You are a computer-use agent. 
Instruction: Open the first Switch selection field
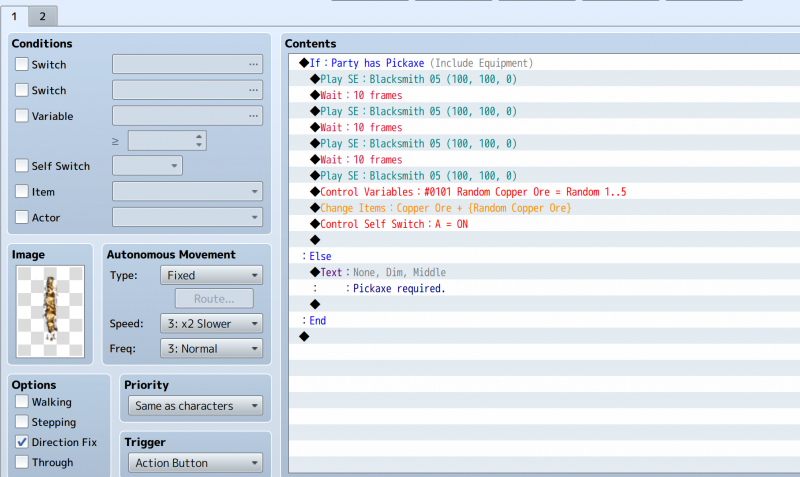(x=187, y=64)
